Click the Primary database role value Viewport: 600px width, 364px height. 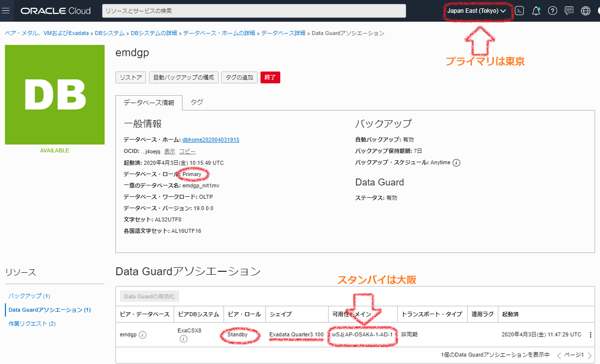(x=192, y=174)
